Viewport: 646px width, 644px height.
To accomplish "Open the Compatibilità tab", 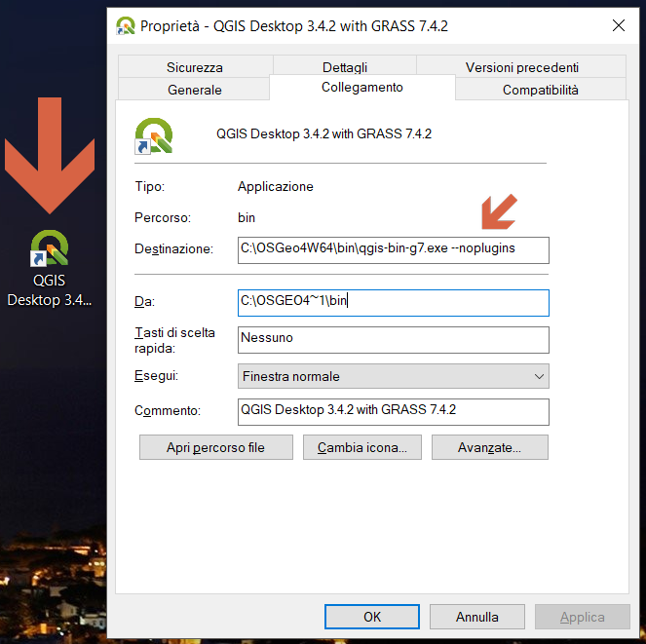I will point(540,90).
